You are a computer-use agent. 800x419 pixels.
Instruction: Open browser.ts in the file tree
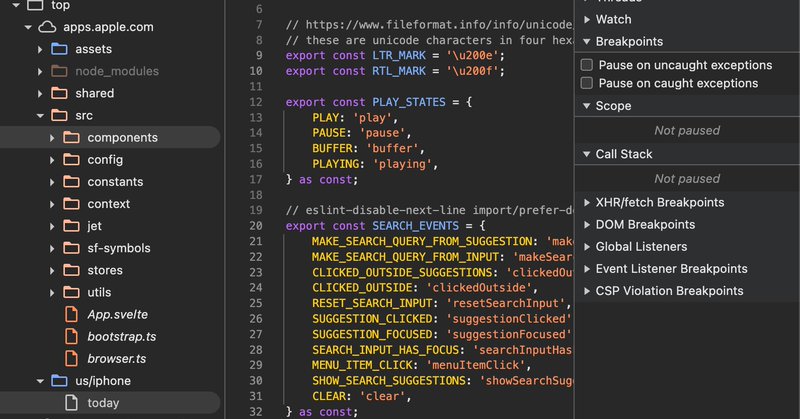[x=116, y=359]
